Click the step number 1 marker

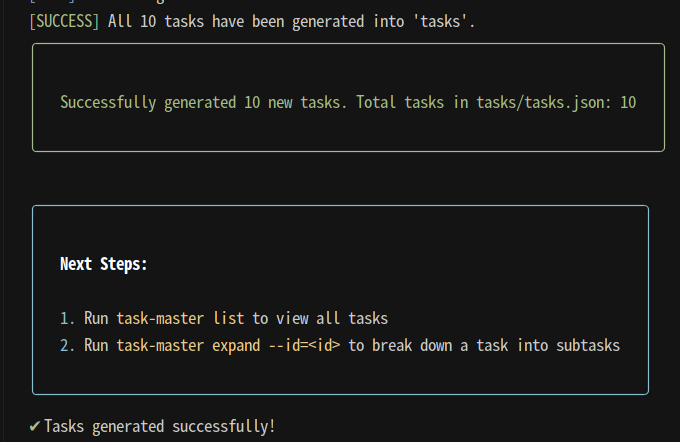point(67,318)
